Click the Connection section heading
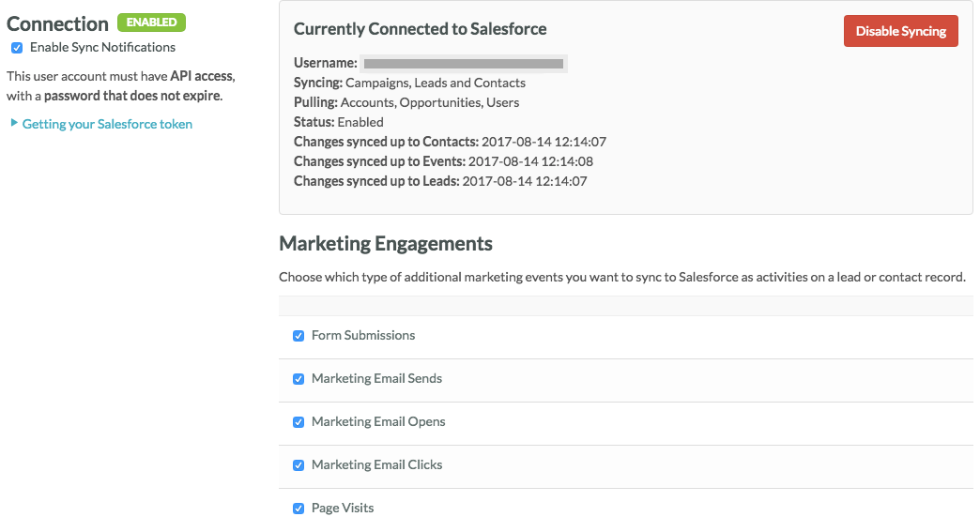The width and height of the screenshot is (980, 532). click(x=57, y=23)
